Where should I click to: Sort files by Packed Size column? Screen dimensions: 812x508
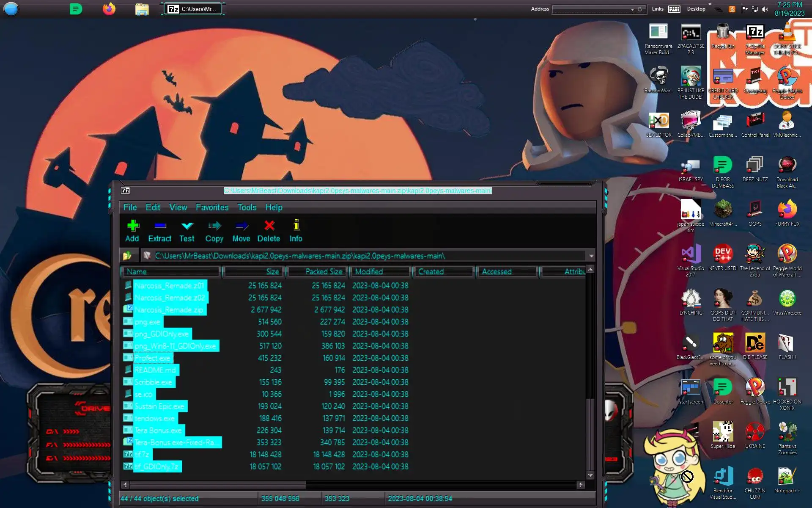click(317, 272)
